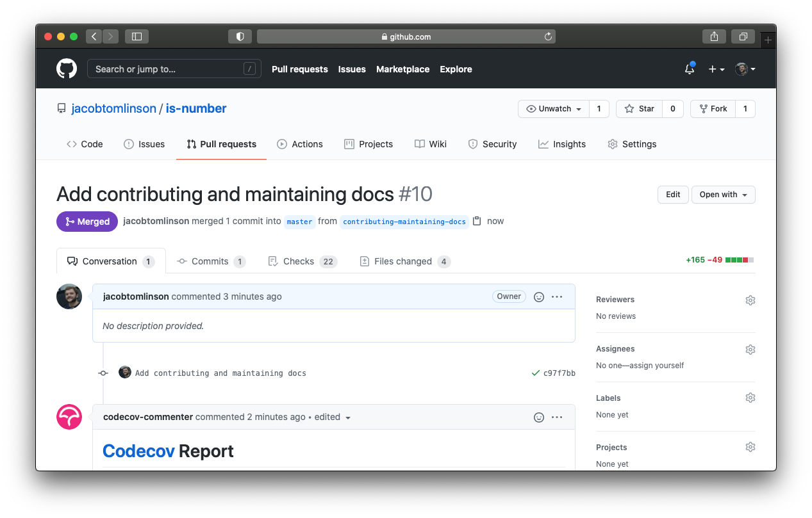This screenshot has height=518, width=812.
Task: Open the Marketplace menu item
Action: [402, 69]
